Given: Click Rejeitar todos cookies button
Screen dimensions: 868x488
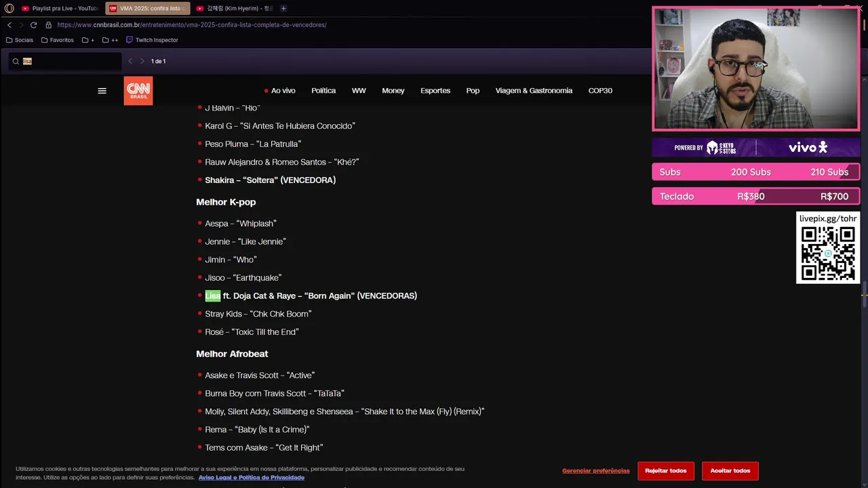Looking at the screenshot, I should click(666, 471).
